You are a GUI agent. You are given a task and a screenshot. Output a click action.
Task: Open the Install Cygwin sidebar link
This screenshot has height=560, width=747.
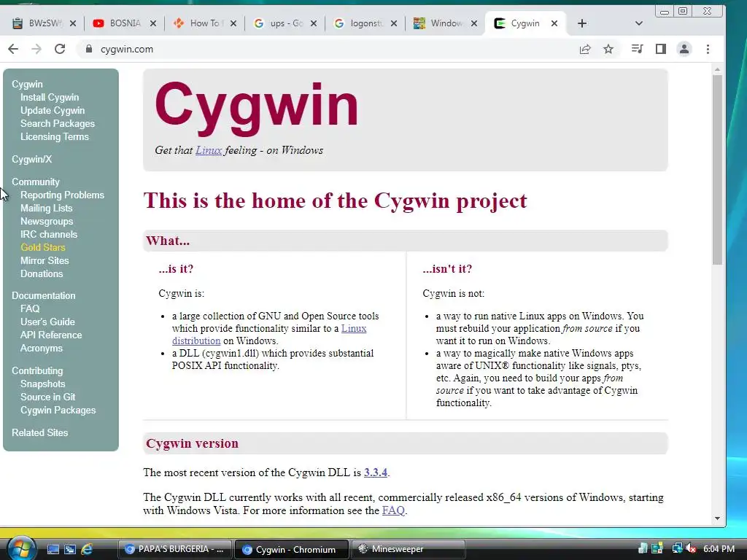(x=50, y=97)
